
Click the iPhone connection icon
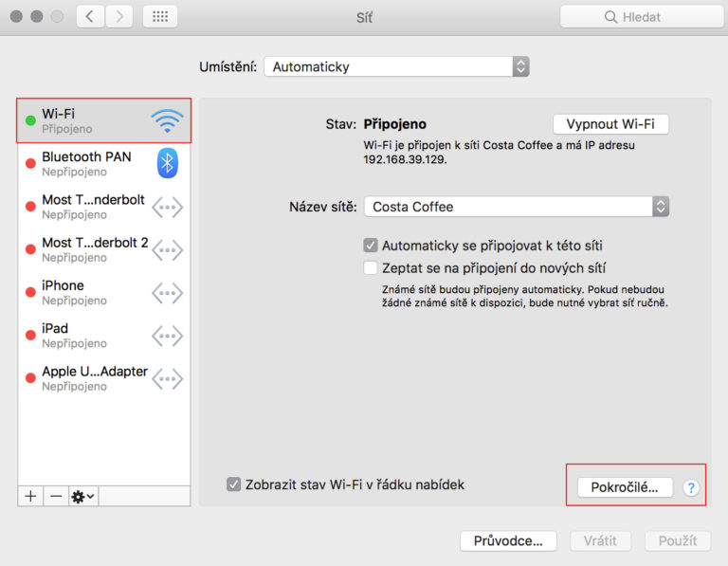tap(168, 293)
